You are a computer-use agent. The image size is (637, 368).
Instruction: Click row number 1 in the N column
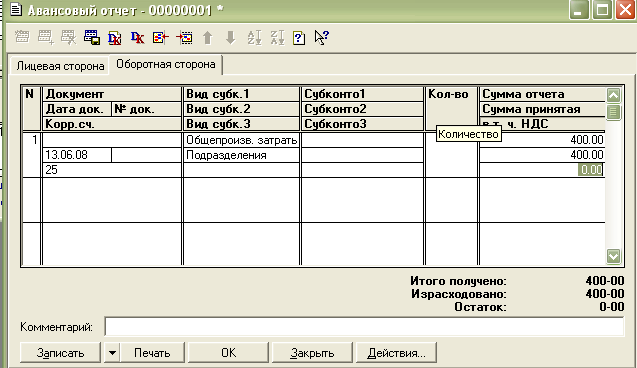tap(32, 155)
